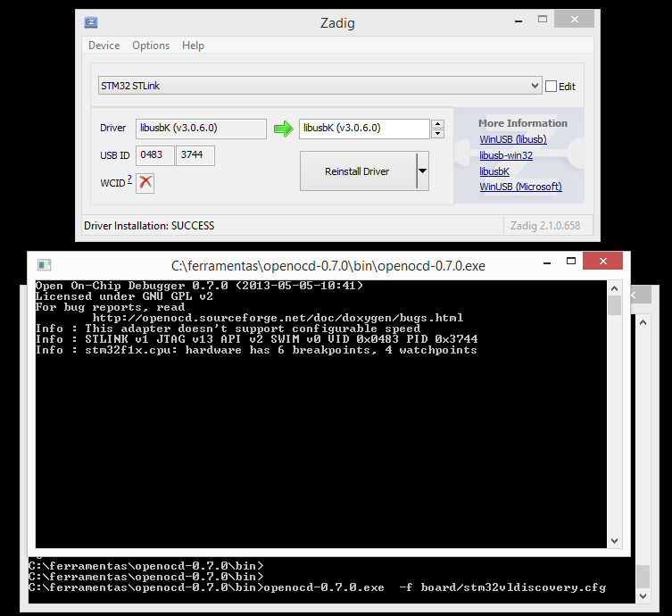This screenshot has height=616, width=672.
Task: Click the current driver libusbK field
Action: click(x=201, y=129)
